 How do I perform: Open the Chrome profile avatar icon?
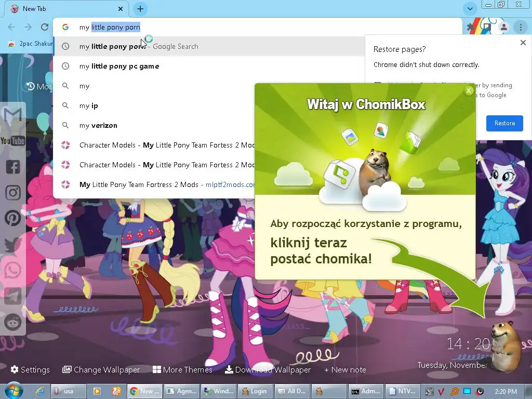point(504,27)
